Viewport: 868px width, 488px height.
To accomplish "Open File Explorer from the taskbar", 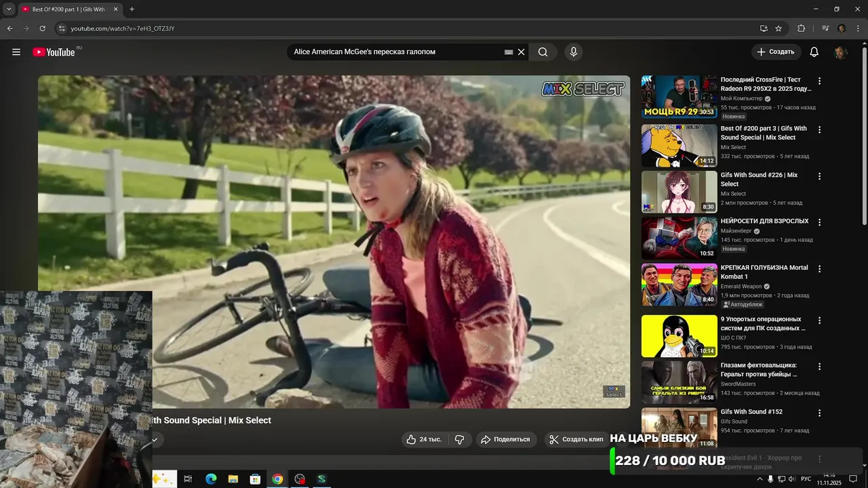I will click(233, 479).
